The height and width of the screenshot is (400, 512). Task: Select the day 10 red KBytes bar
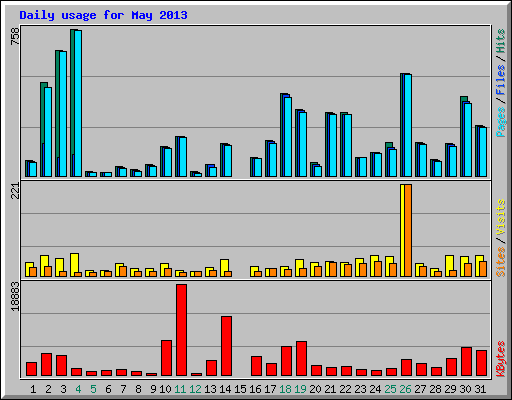coord(166,358)
